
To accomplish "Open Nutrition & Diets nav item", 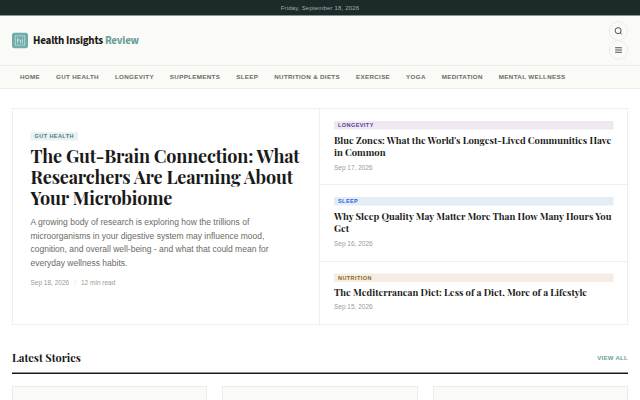I will click(x=307, y=77).
